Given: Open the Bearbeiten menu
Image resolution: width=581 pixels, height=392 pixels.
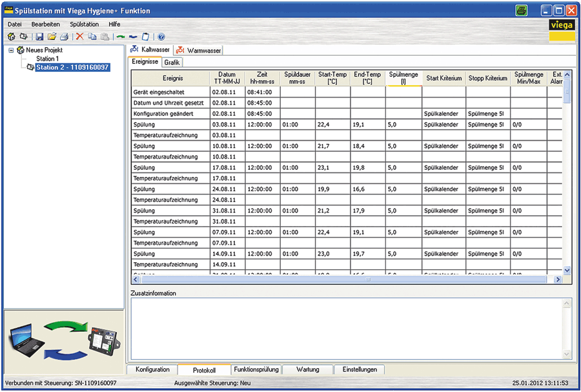Looking at the screenshot, I should tap(46, 24).
